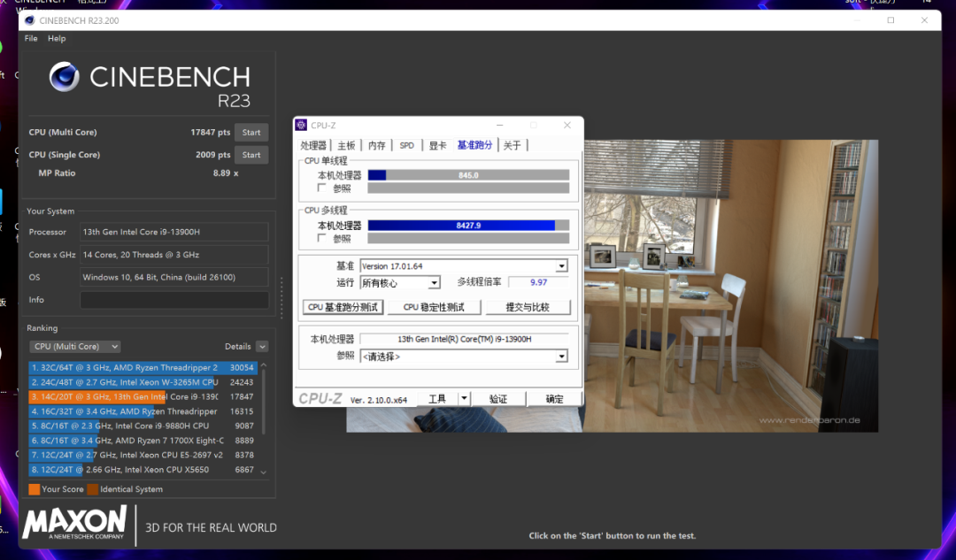Minimize the CPU-Z window
The image size is (956, 560).
[500, 125]
